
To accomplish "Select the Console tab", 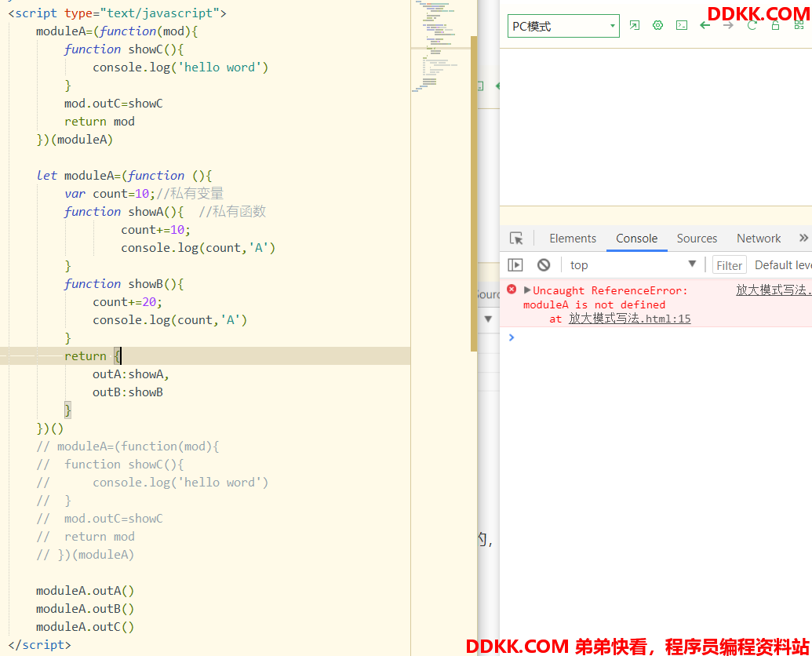I will point(636,239).
